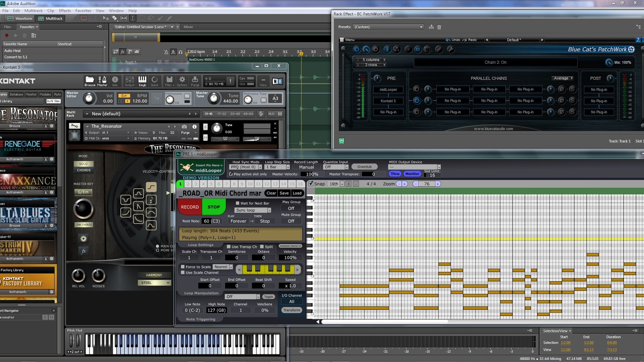Show the Kontakt Info pane

tap(115, 81)
